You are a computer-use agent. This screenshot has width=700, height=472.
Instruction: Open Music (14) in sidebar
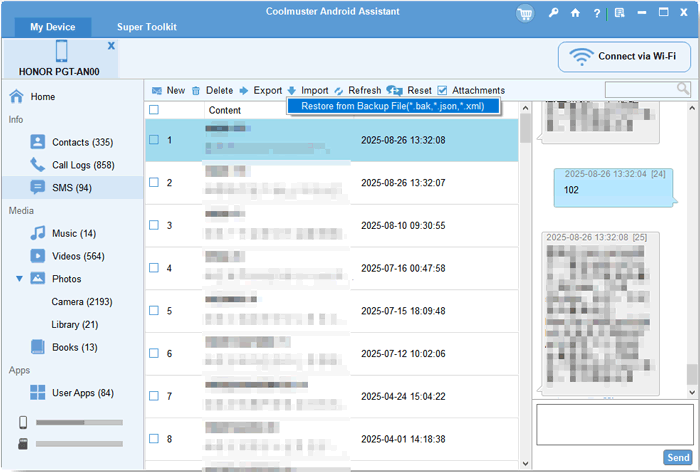pos(63,233)
